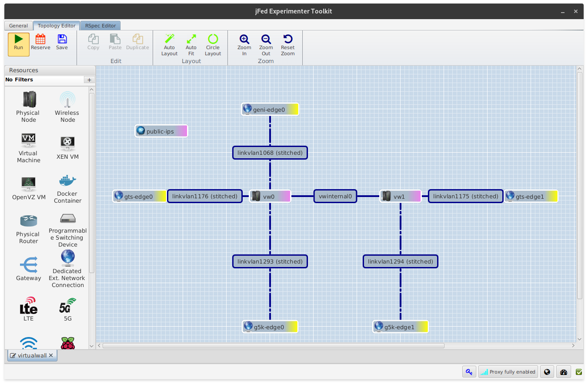Viewport: 588px width, 384px height.
Task: Zoom In on the canvas
Action: click(x=244, y=45)
